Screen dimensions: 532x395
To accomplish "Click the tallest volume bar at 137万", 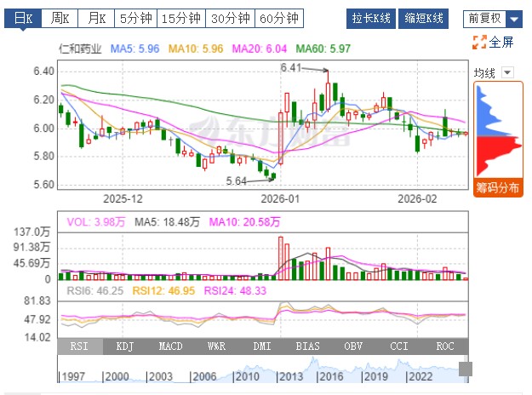I will pos(281,258).
